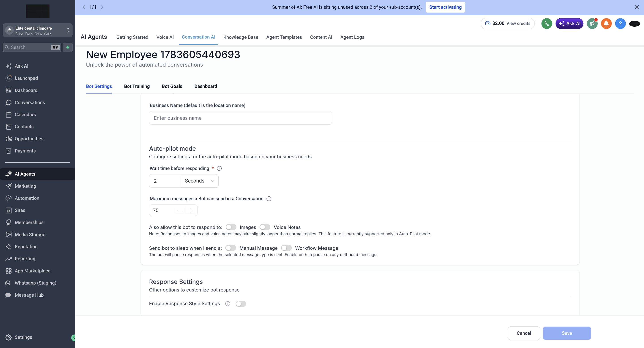This screenshot has width=644, height=348.
Task: Toggle Images response switch
Action: pos(231,227)
